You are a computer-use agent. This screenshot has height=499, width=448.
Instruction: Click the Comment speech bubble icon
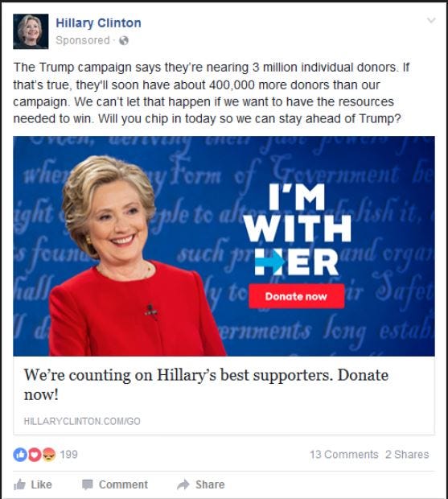[88, 485]
